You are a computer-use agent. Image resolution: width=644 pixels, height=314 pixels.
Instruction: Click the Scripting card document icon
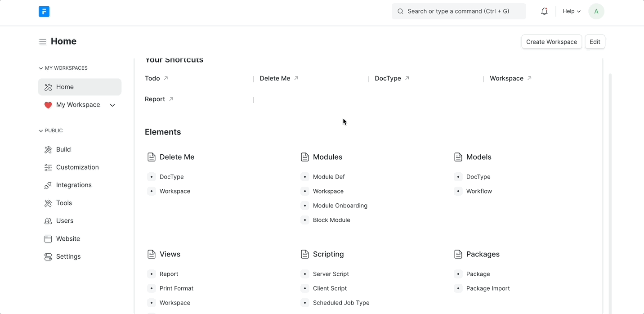tap(305, 254)
